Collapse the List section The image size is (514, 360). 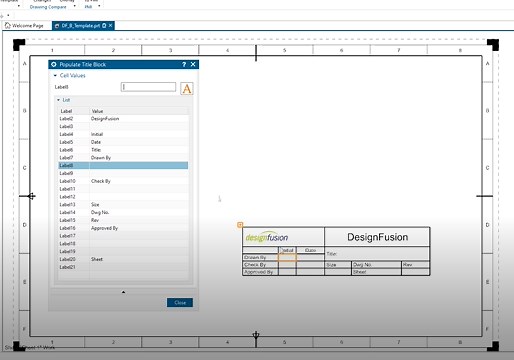pyautogui.click(x=58, y=100)
